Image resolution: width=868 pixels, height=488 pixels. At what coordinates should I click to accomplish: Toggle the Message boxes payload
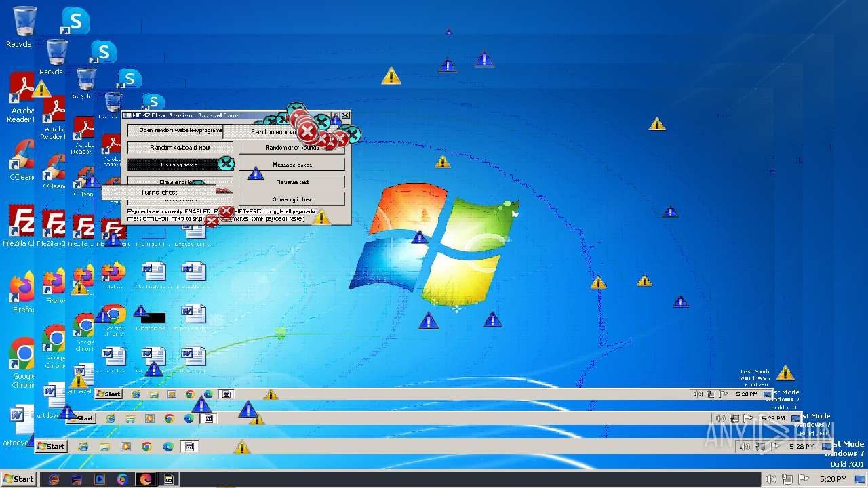coord(292,165)
